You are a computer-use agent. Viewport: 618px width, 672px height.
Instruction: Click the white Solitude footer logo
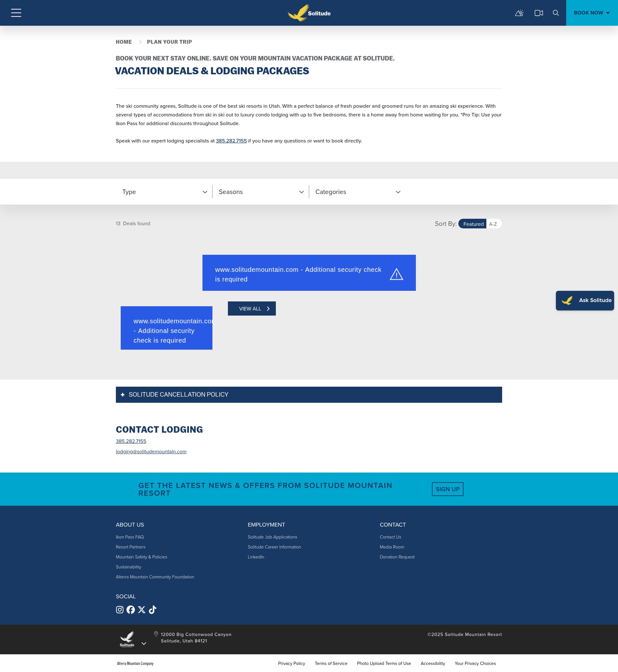point(127,639)
